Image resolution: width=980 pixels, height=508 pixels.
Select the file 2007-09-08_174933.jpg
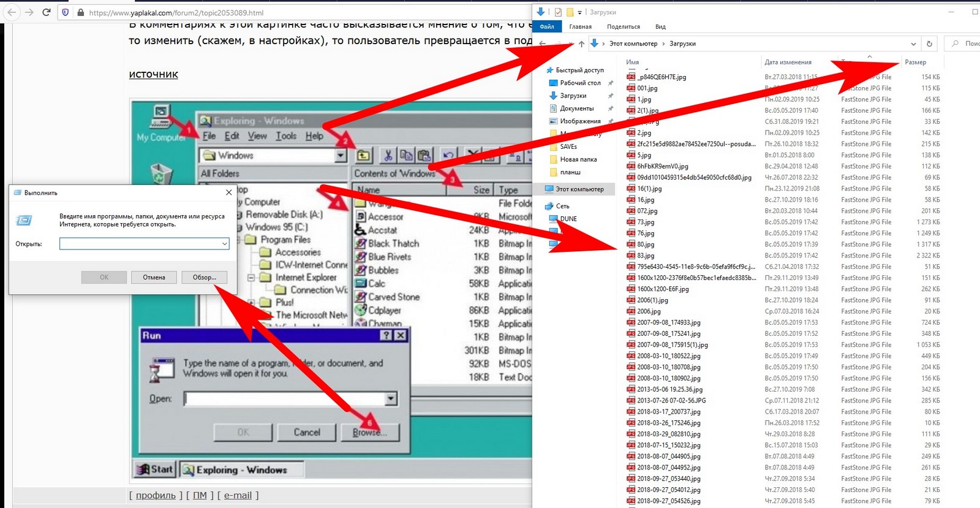[x=669, y=322]
